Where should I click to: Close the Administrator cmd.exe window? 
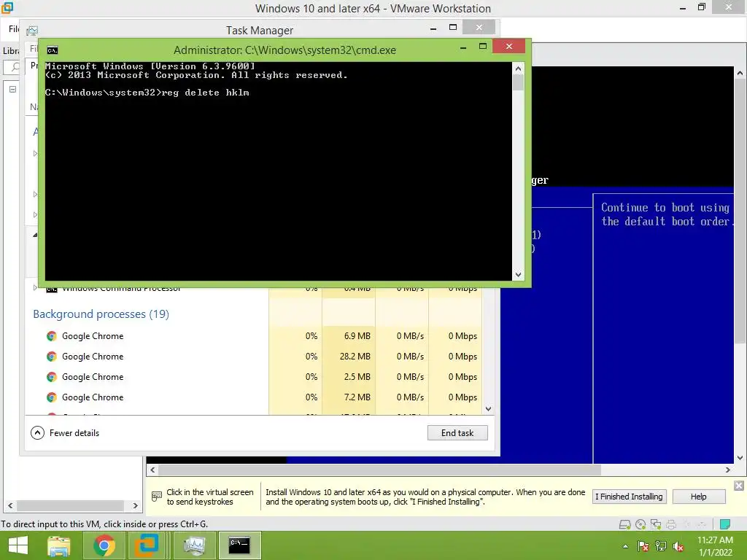(x=509, y=46)
